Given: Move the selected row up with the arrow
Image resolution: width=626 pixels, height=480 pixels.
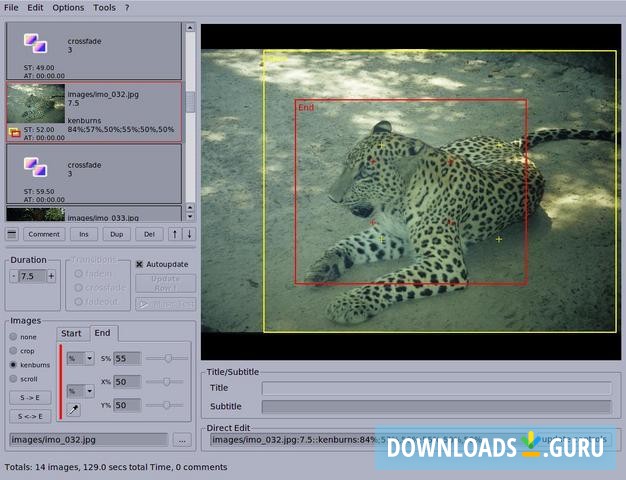Looking at the screenshot, I should coord(174,234).
